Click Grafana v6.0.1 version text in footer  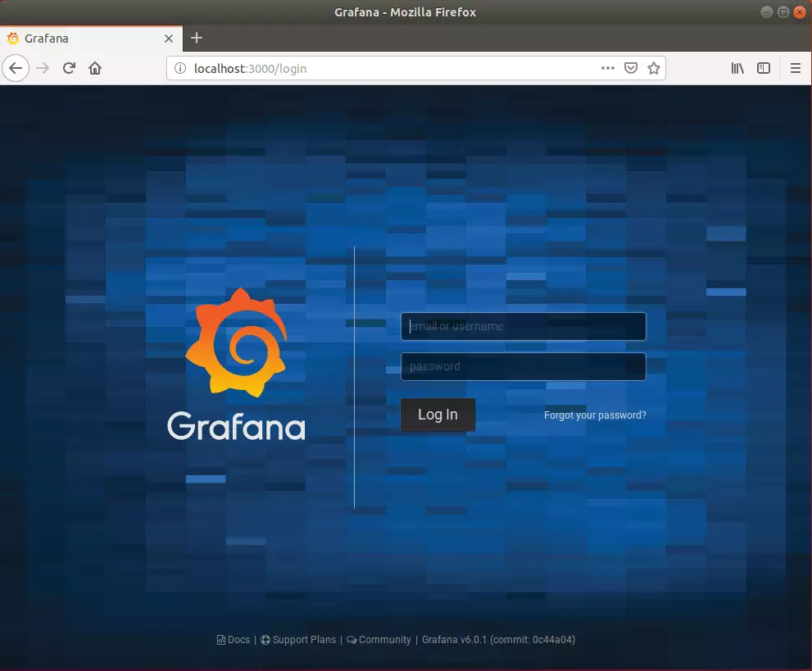point(499,640)
